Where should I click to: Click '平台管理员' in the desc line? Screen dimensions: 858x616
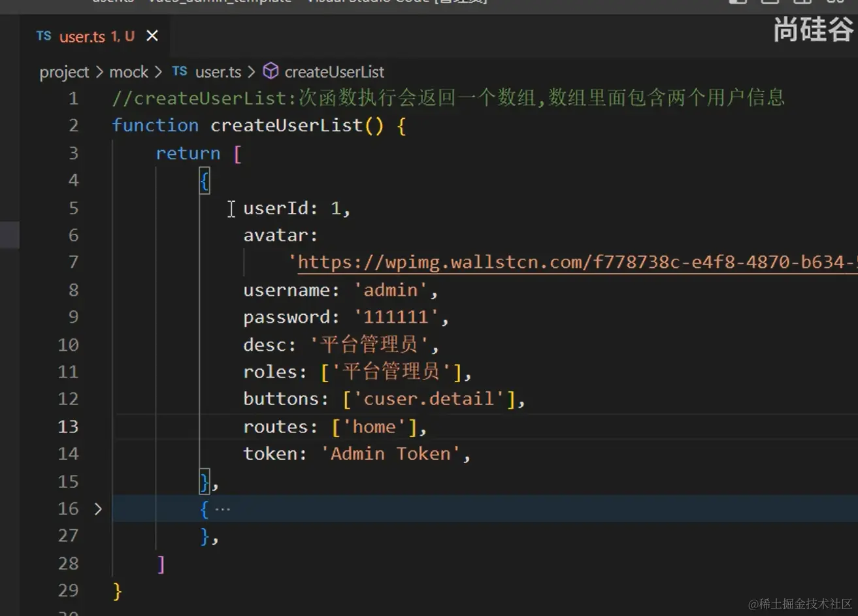[369, 344]
